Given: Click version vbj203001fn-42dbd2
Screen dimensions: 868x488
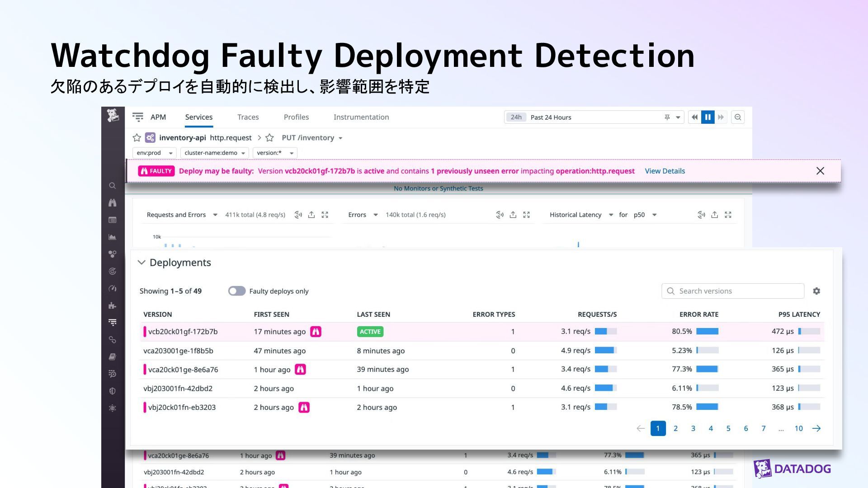Looking at the screenshot, I should pos(178,389).
